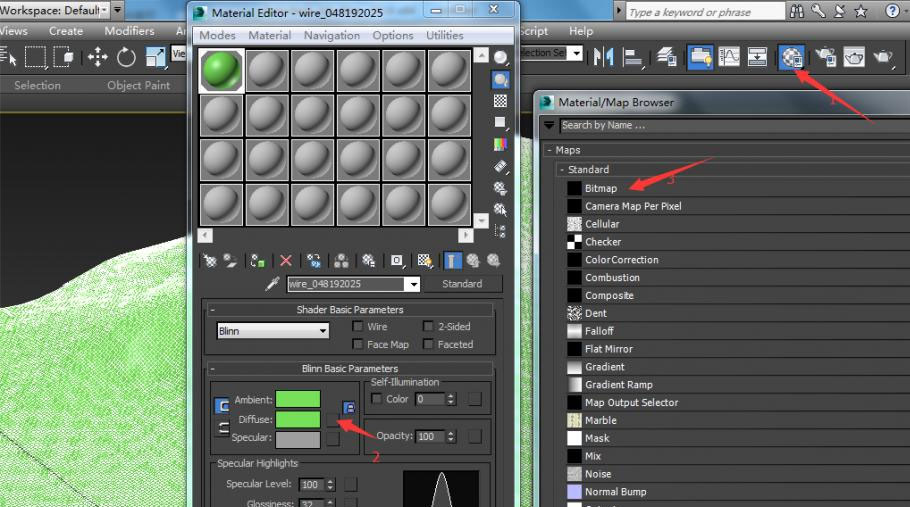Open Material/Map Browser options arrow
The width and height of the screenshot is (910, 507).
[549, 125]
